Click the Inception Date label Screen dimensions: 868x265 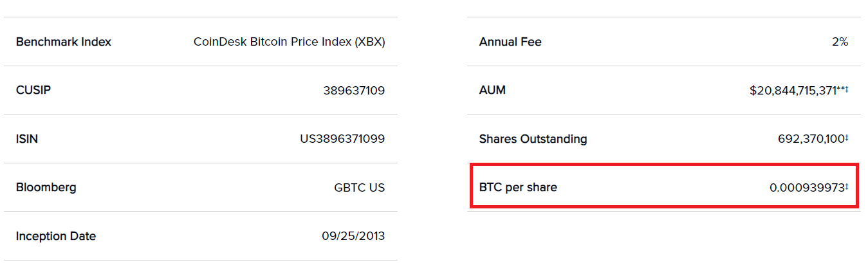tap(56, 236)
